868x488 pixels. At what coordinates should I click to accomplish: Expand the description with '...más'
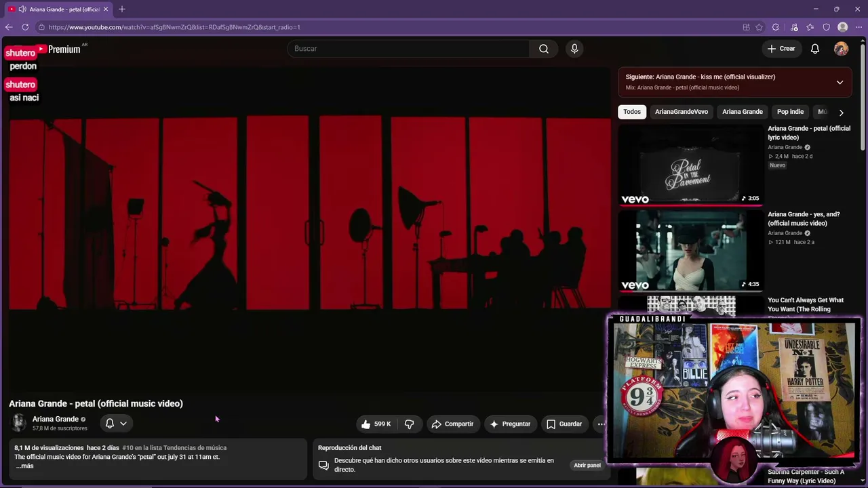[24, 466]
